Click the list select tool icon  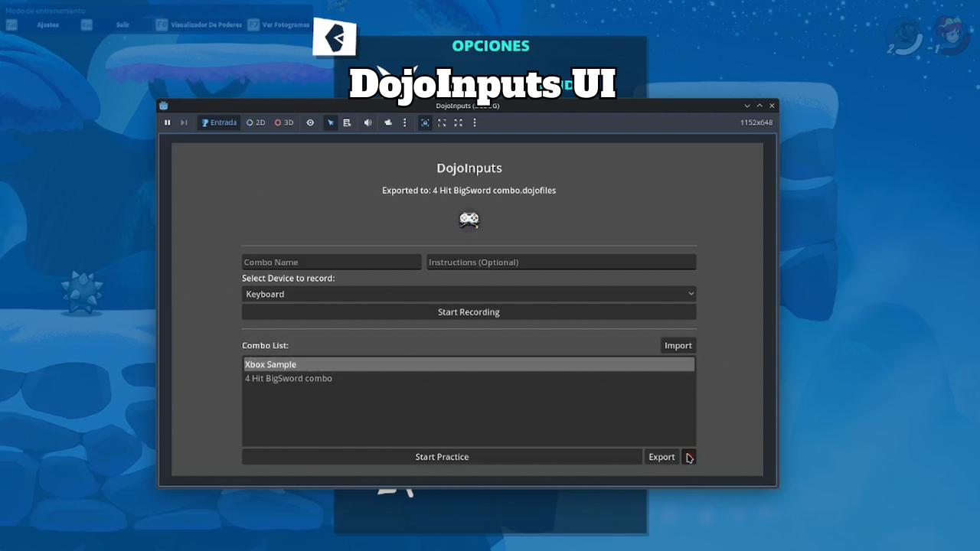[x=347, y=122]
